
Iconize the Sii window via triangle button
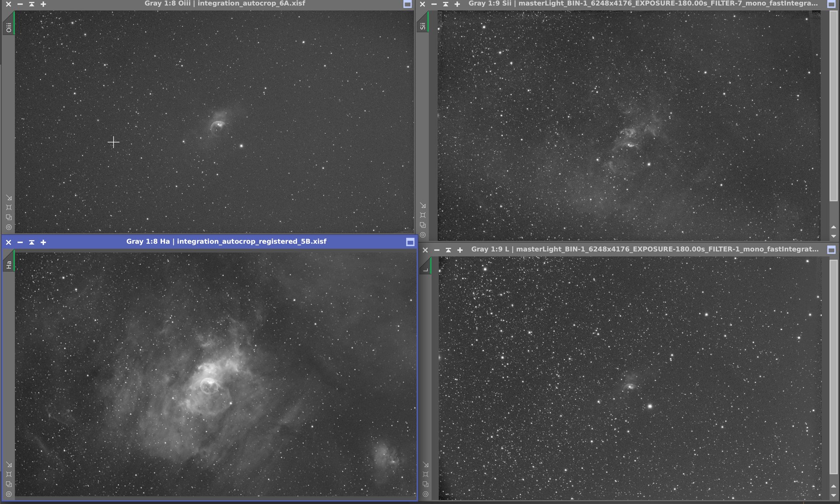coord(445,4)
